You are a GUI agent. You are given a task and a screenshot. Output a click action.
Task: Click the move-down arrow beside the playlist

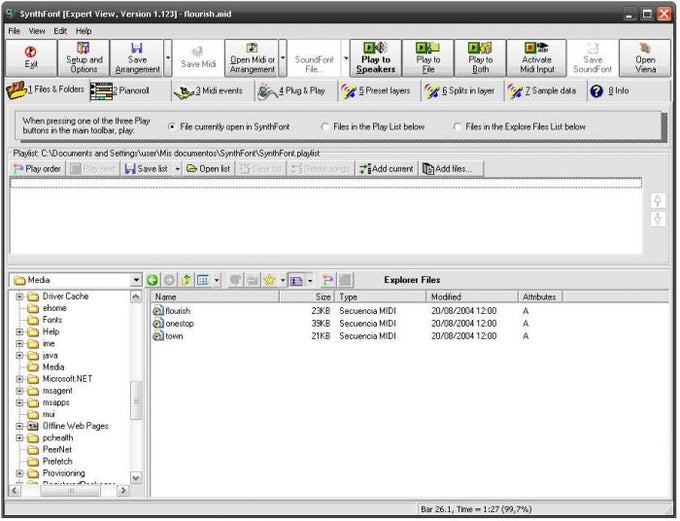(x=657, y=219)
